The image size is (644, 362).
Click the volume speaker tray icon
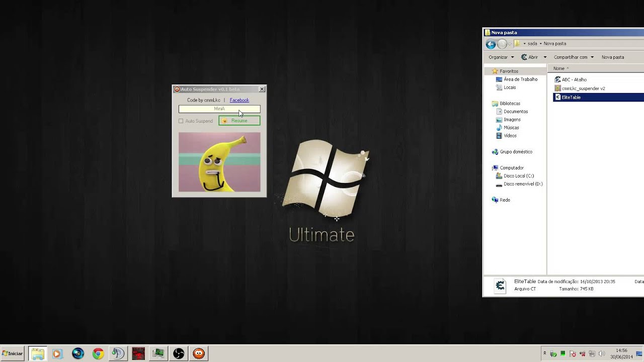(602, 354)
